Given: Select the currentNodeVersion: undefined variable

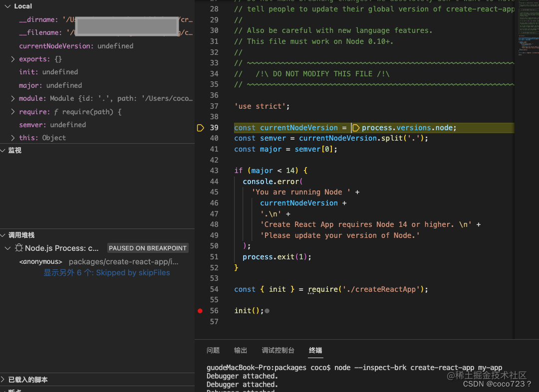Looking at the screenshot, I should pos(76,46).
